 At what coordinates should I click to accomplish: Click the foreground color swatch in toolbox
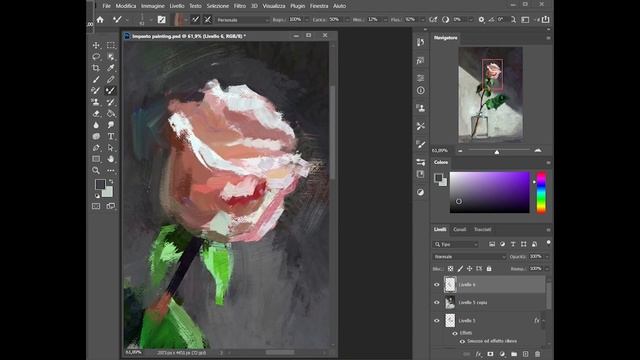(x=100, y=184)
